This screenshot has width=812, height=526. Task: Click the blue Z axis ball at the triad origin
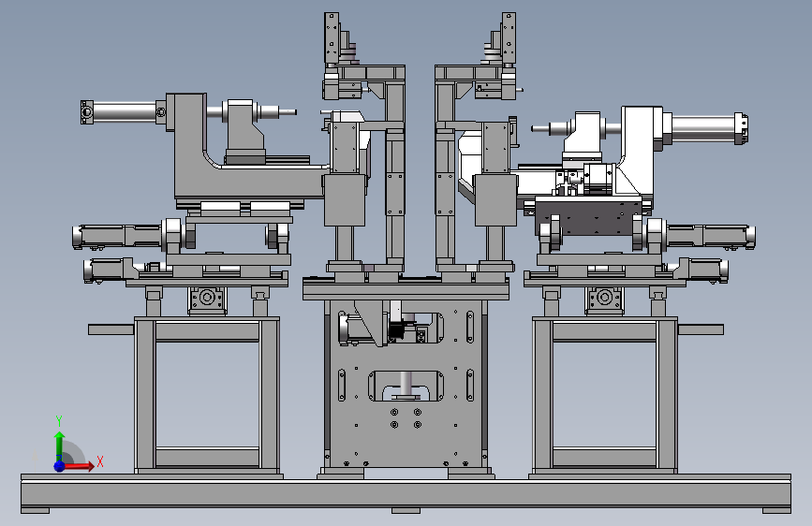60,466
